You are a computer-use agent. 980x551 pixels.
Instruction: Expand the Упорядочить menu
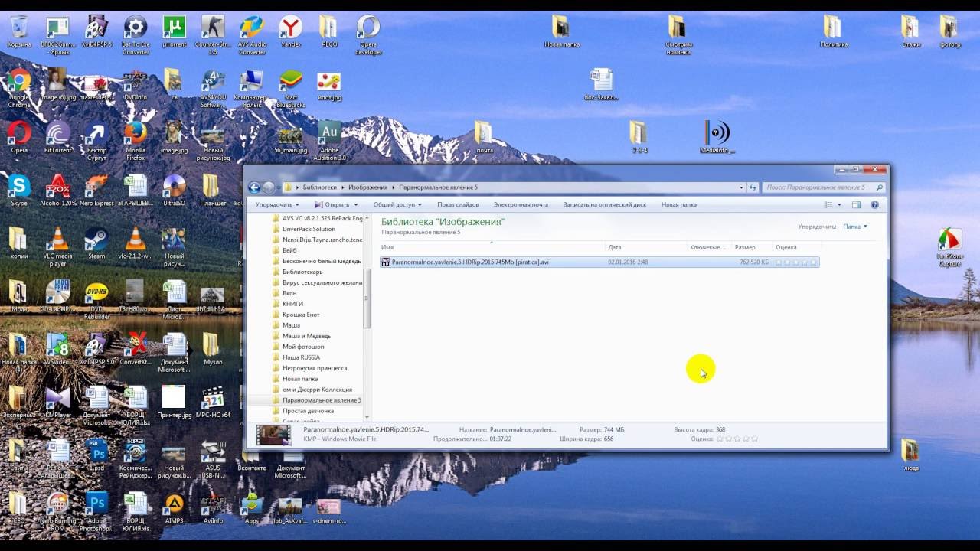tap(277, 205)
